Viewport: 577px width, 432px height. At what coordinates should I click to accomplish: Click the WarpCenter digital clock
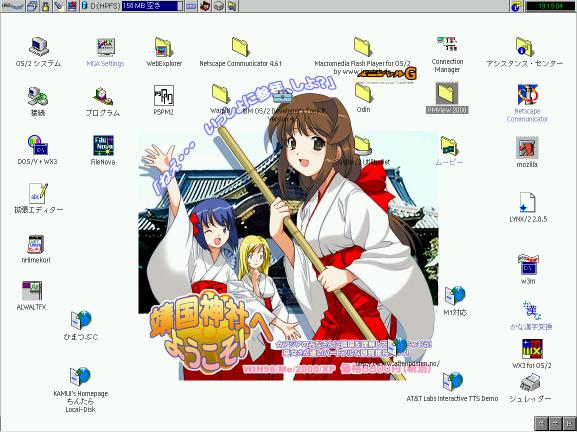[550, 6]
